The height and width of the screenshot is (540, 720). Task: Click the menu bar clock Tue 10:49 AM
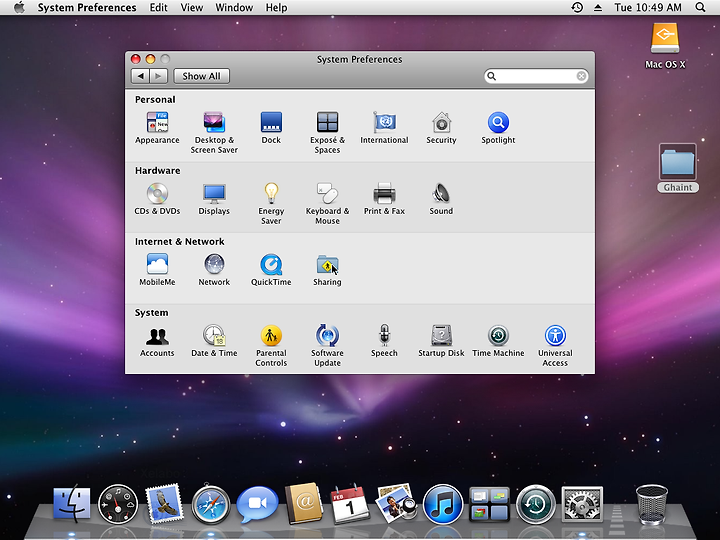pyautogui.click(x=648, y=7)
